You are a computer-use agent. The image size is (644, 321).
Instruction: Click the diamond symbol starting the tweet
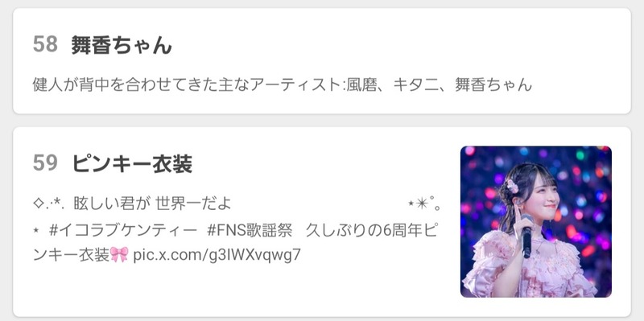click(38, 204)
